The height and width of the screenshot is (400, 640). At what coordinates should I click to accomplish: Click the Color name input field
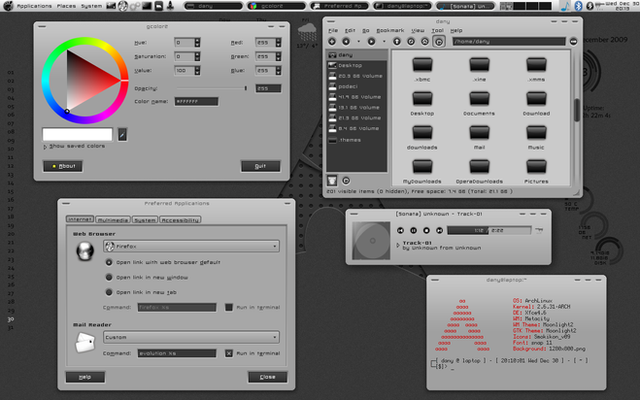pyautogui.click(x=196, y=102)
